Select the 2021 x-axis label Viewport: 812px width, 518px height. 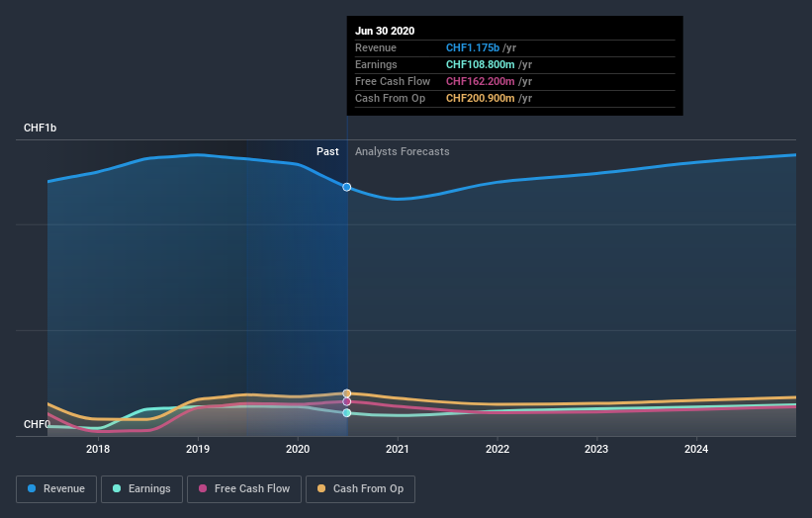coord(398,449)
